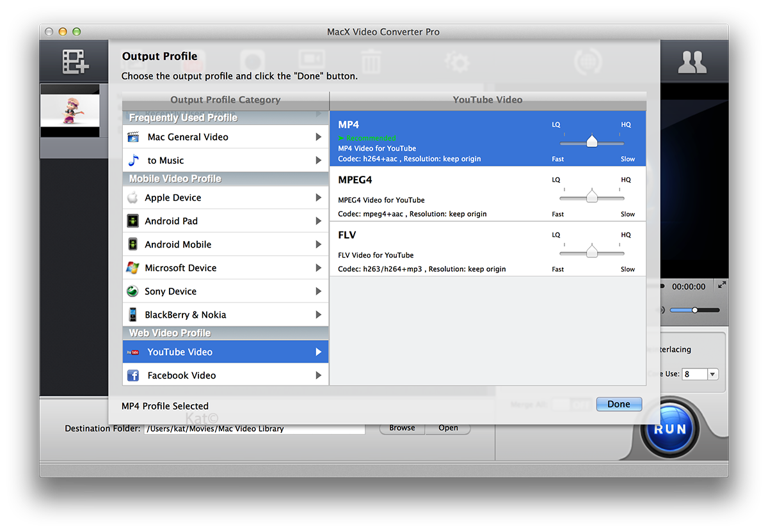768x532 pixels.
Task: Click the 'MP4 Profile Selected' status text
Action: pyautogui.click(x=165, y=406)
